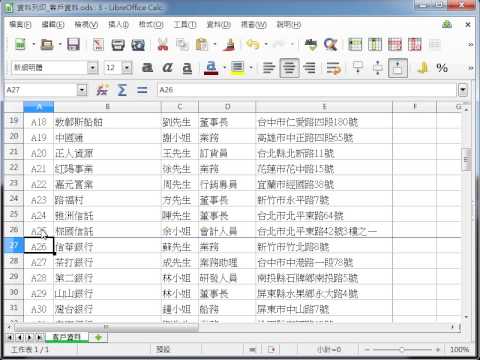Click the Sum sigma icon
The width and height of the screenshot is (480, 360).
click(x=122, y=90)
